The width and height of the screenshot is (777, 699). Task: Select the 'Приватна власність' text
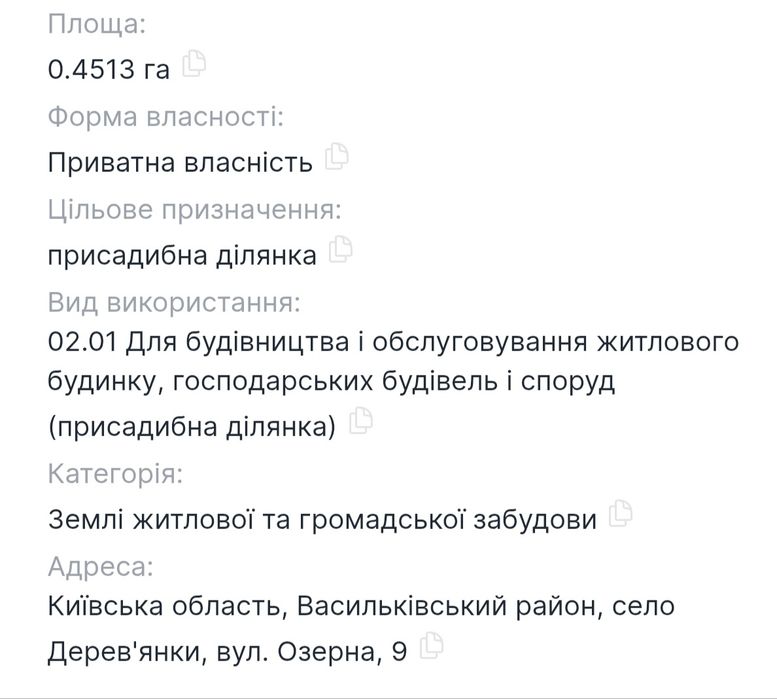coord(180,161)
